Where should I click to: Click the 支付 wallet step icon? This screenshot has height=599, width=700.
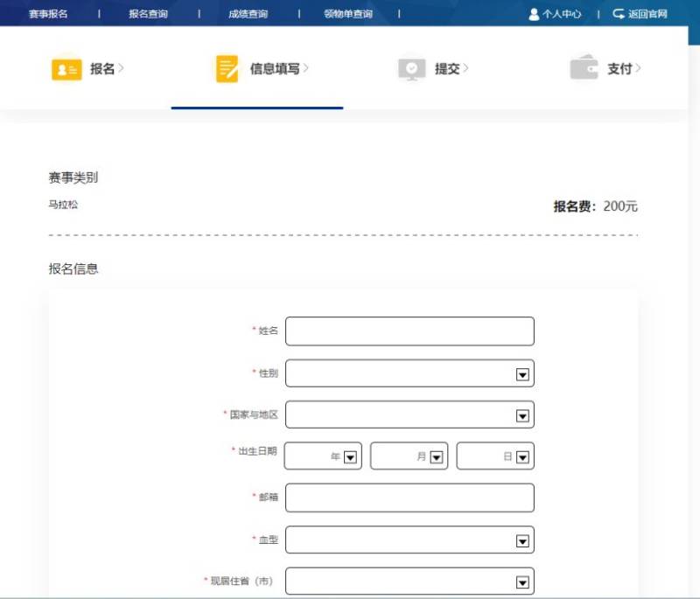pyautogui.click(x=582, y=67)
